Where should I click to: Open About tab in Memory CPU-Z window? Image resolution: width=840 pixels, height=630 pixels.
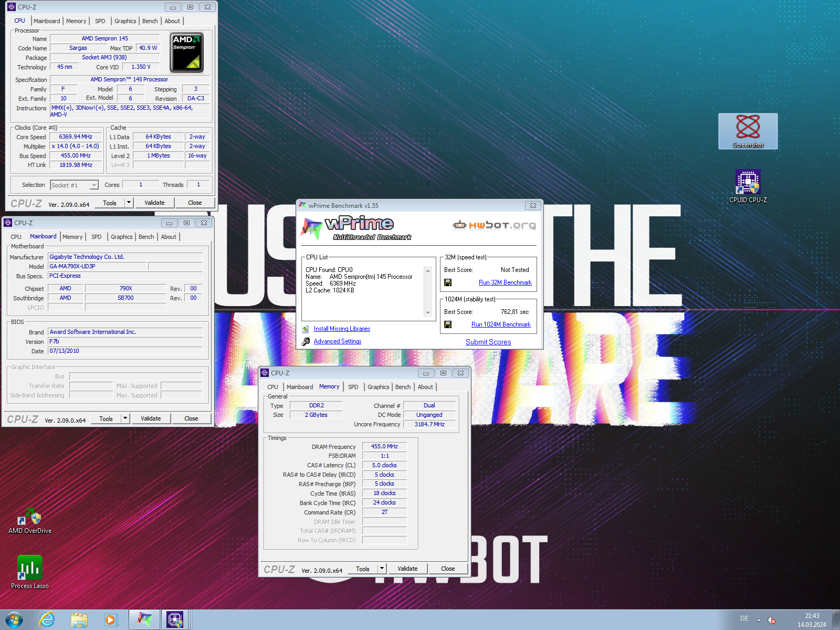coord(425,387)
